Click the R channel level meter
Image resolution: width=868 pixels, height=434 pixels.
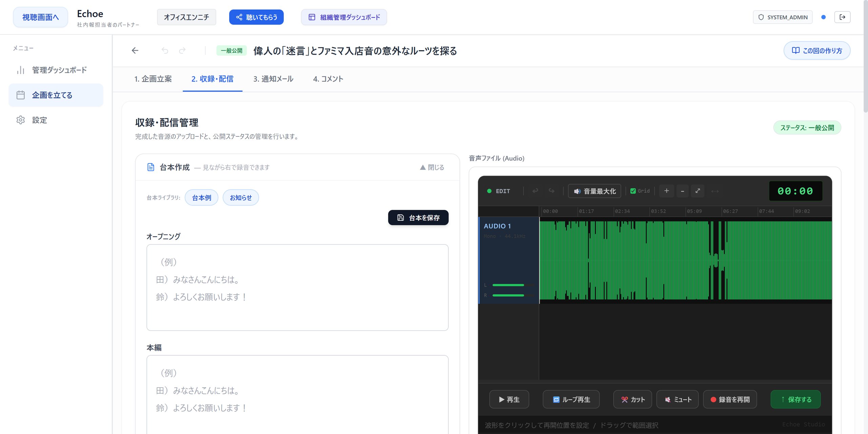tap(513, 295)
